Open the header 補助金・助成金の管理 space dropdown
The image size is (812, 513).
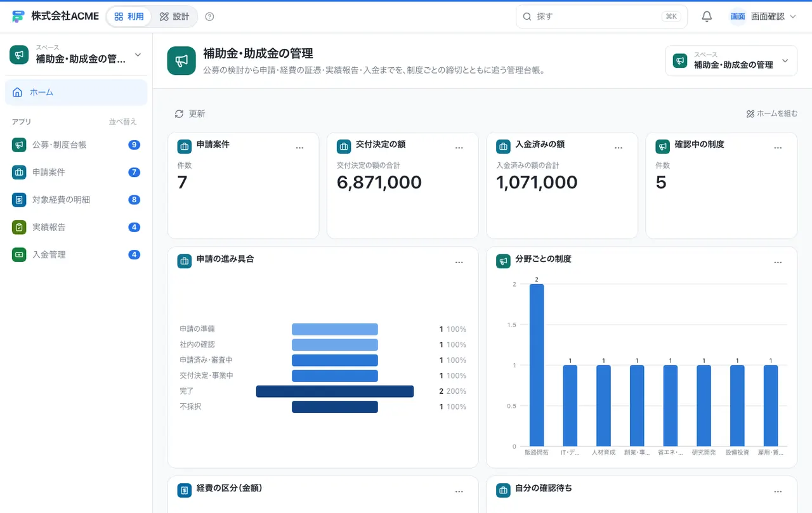(731, 61)
